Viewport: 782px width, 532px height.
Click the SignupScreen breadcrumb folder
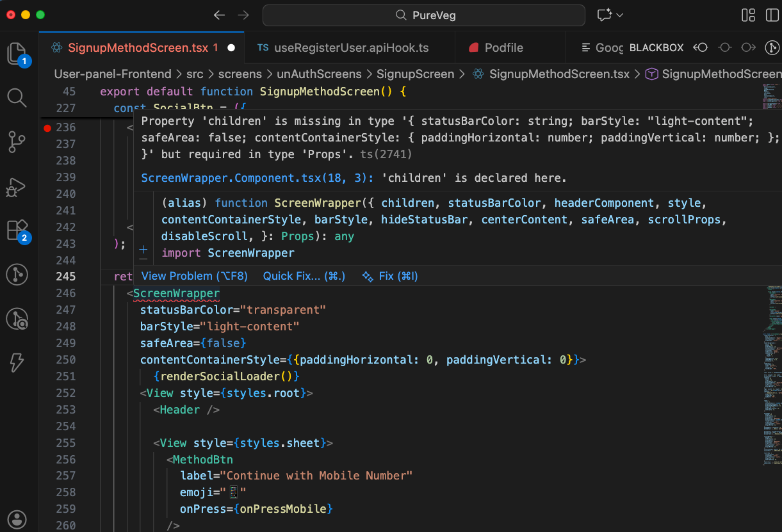pyautogui.click(x=415, y=74)
